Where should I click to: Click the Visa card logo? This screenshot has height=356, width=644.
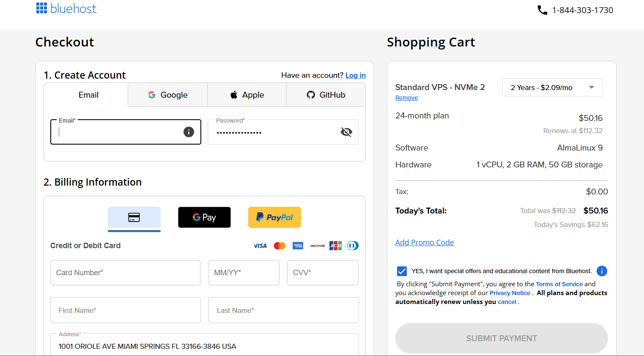(260, 246)
